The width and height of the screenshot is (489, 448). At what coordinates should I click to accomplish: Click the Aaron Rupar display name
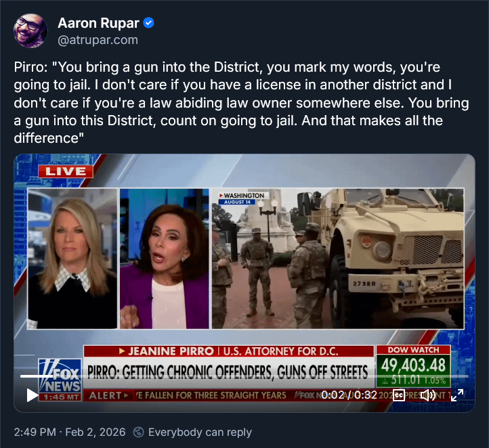pos(98,23)
